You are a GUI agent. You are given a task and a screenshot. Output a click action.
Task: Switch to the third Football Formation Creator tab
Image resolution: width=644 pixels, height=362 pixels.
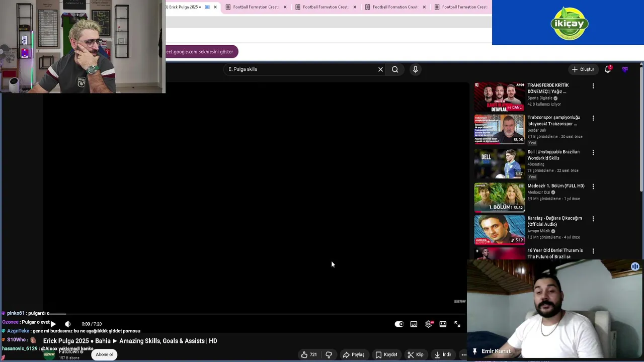tap(395, 7)
